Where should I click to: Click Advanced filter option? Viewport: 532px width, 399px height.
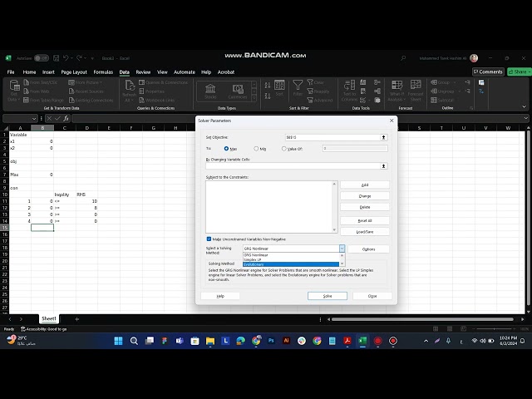coord(320,100)
